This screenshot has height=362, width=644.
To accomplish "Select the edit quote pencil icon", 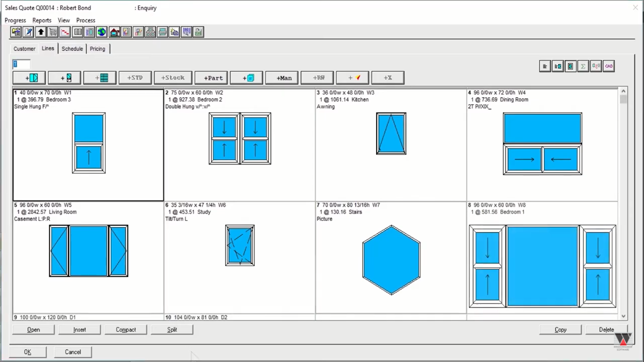I will click(27, 32).
